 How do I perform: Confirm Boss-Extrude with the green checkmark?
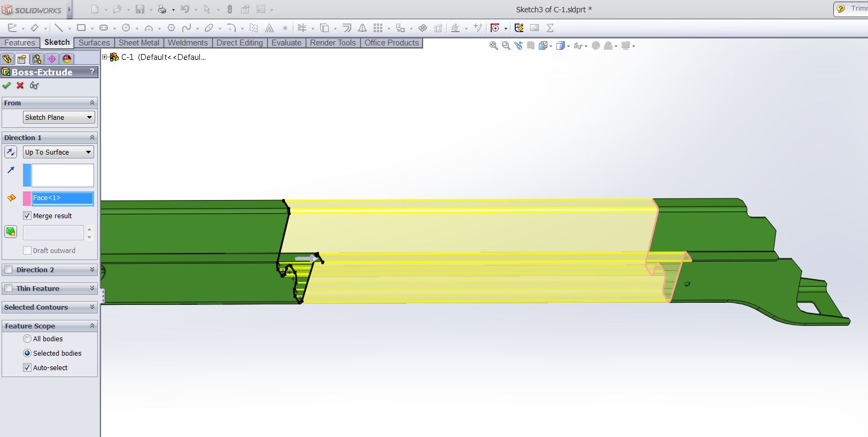[x=6, y=86]
